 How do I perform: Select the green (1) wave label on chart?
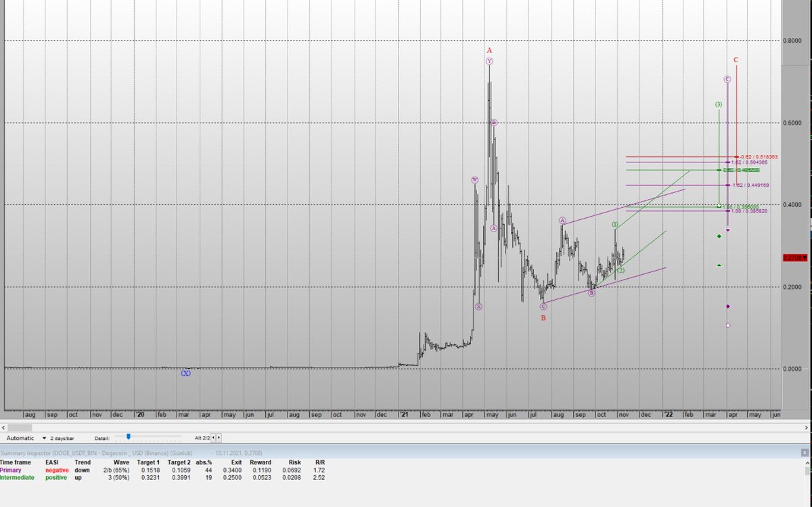coord(615,224)
